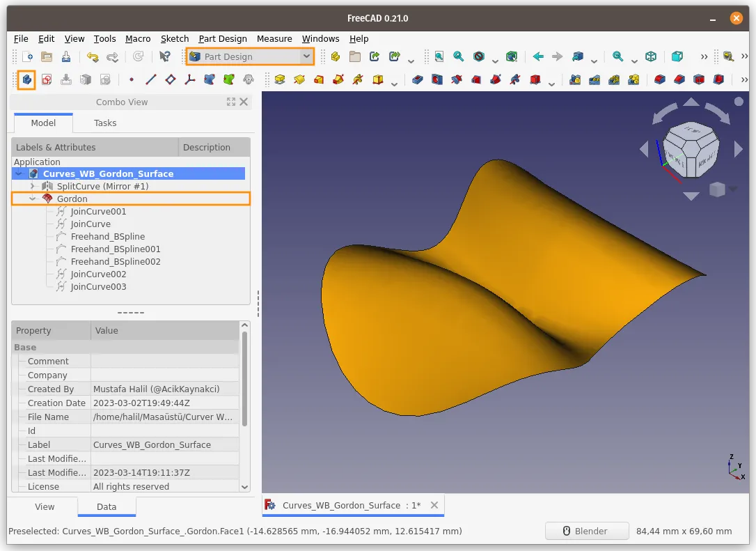Click the What's This help cursor icon
This screenshot has width=756, height=551.
pos(164,56)
